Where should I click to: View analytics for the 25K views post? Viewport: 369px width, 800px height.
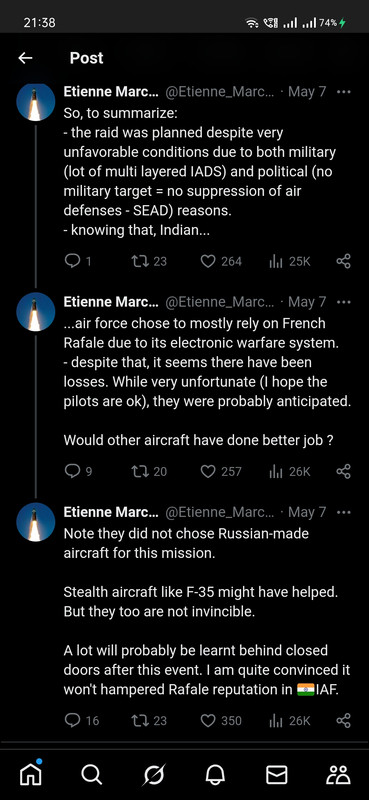pyautogui.click(x=289, y=261)
